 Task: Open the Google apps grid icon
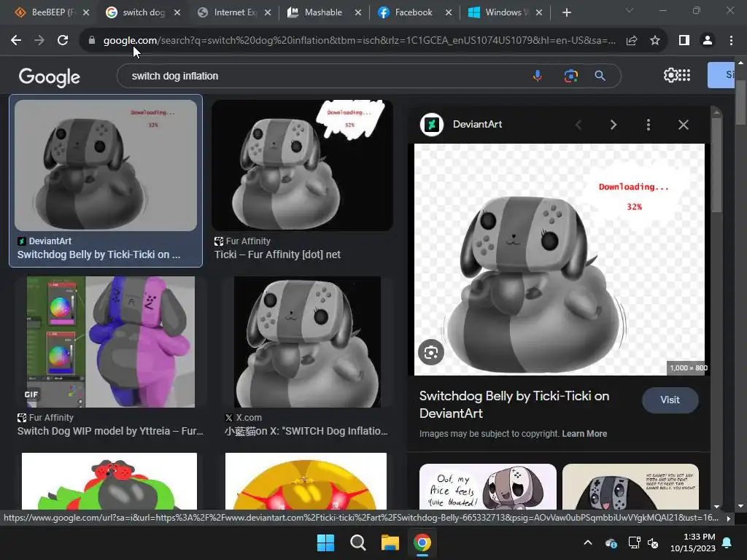pos(684,75)
